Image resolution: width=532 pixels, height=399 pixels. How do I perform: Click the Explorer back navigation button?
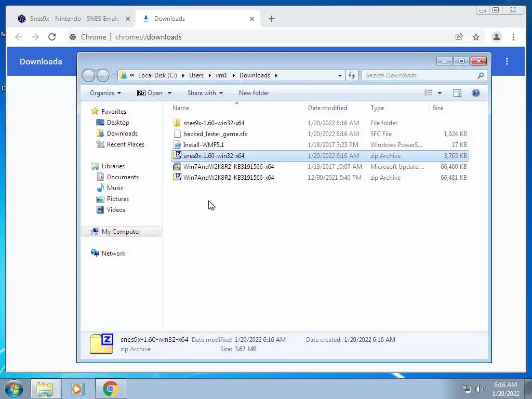tap(88, 75)
